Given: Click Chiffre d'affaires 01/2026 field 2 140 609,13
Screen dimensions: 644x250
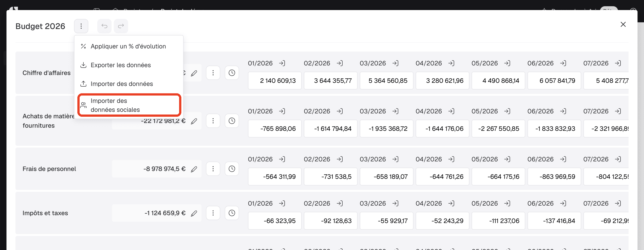Looking at the screenshot, I should click(275, 81).
